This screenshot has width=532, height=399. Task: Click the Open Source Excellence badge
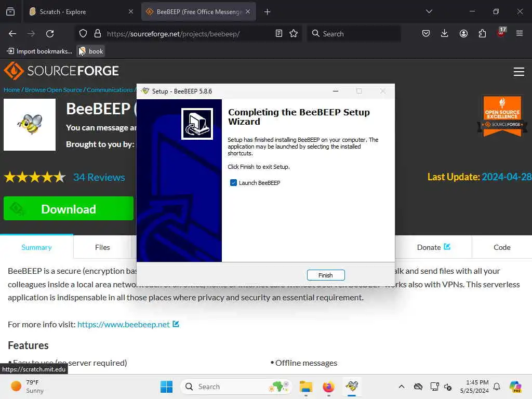click(502, 116)
